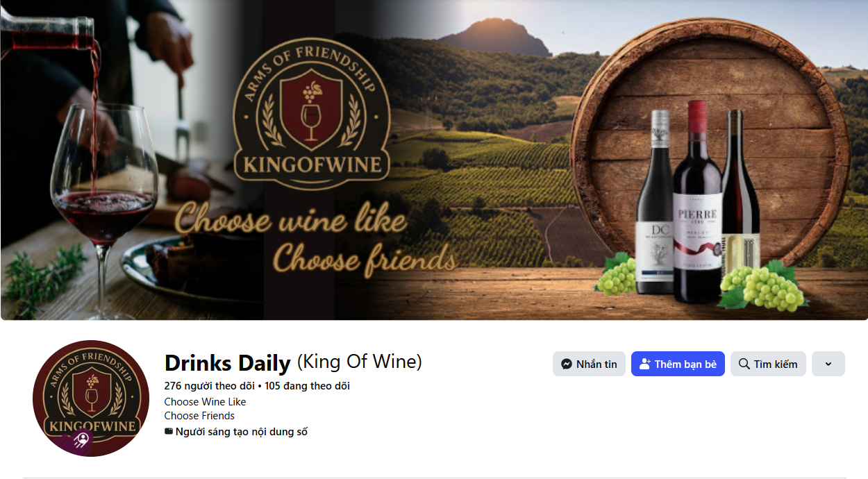Click the digital creator category icon
This screenshot has width=868, height=479.
coord(168,432)
